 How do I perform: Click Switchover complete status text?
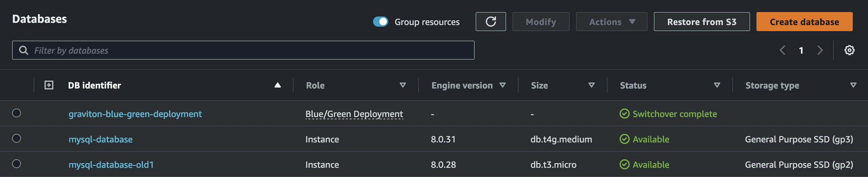pyautogui.click(x=675, y=114)
